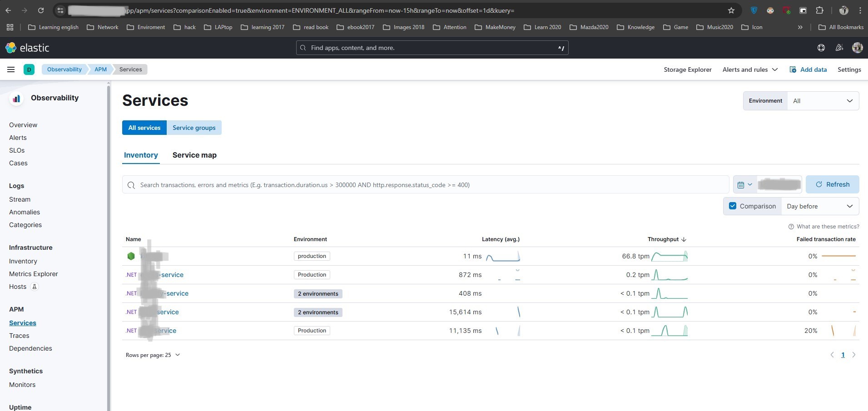Open the calendar date quick menu
Image resolution: width=868 pixels, height=411 pixels.
pos(744,185)
